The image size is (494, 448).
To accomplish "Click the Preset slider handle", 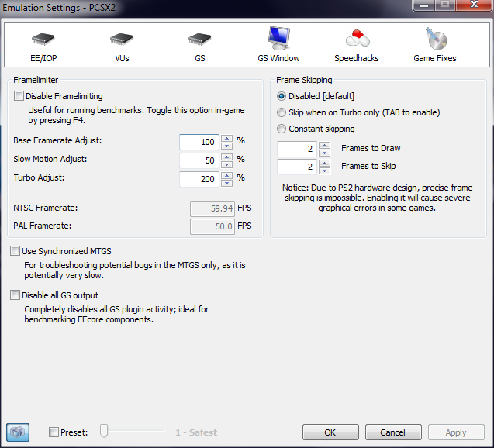I will click(104, 430).
